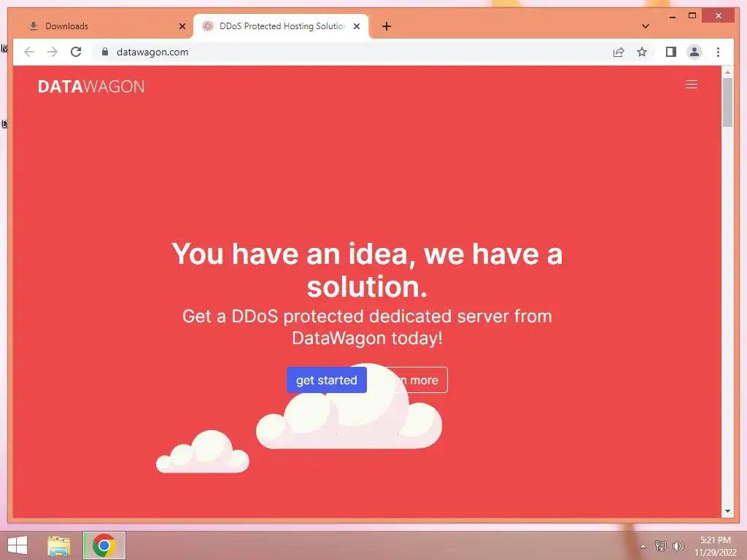Open the volume tray icon
Viewport: 747px width, 560px height.
[x=678, y=545]
